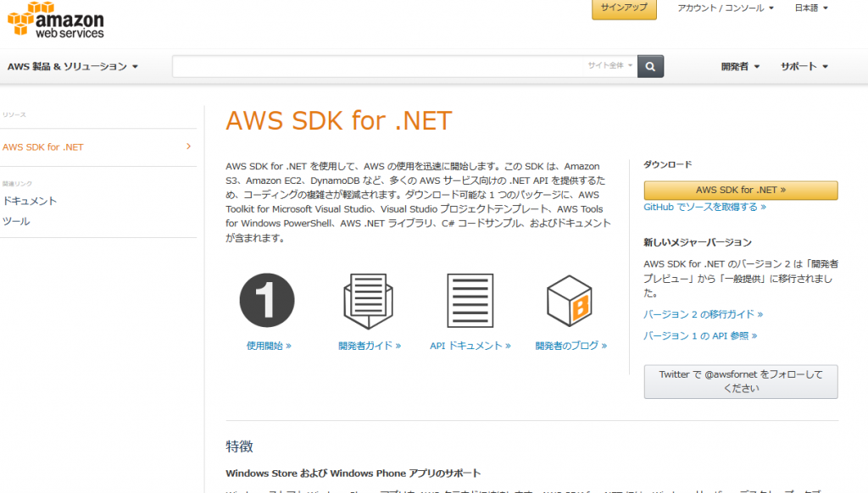Image resolution: width=868 pixels, height=493 pixels.
Task: Select ドキュメント in the sidebar
Action: coord(30,201)
